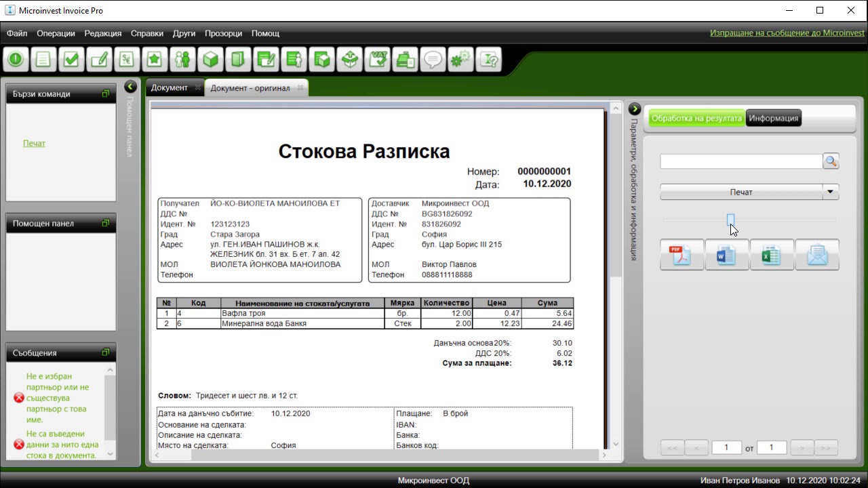
Task: Click the pencil edit document icon
Action: click(99, 60)
